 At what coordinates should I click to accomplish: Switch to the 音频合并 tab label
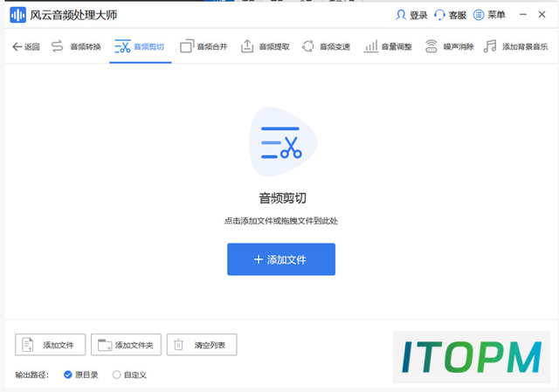coord(212,46)
